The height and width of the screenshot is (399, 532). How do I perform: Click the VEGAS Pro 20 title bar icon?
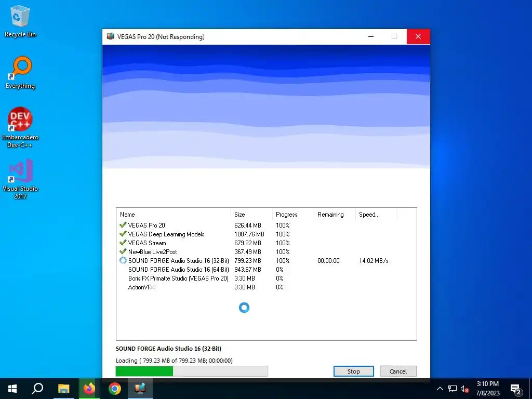[110, 36]
